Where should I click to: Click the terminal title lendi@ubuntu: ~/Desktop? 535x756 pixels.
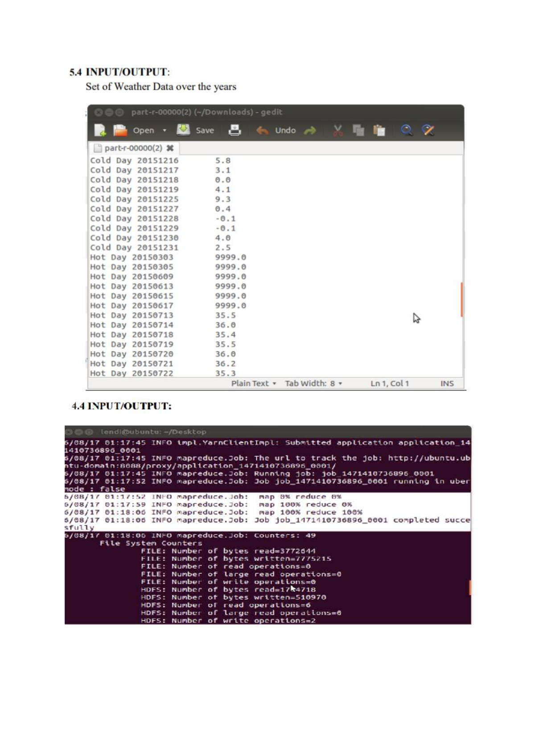153,432
